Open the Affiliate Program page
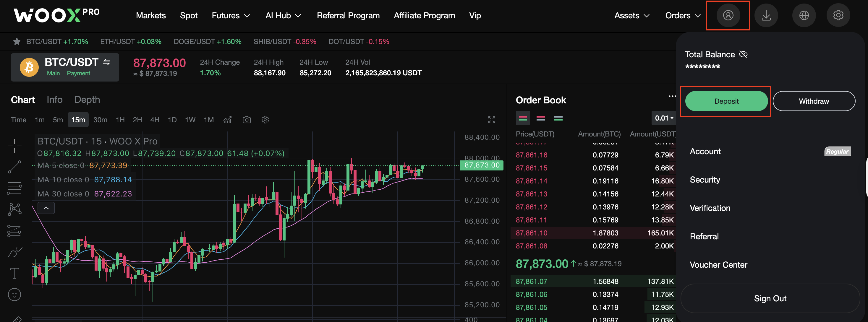Image resolution: width=868 pixels, height=322 pixels. point(424,15)
